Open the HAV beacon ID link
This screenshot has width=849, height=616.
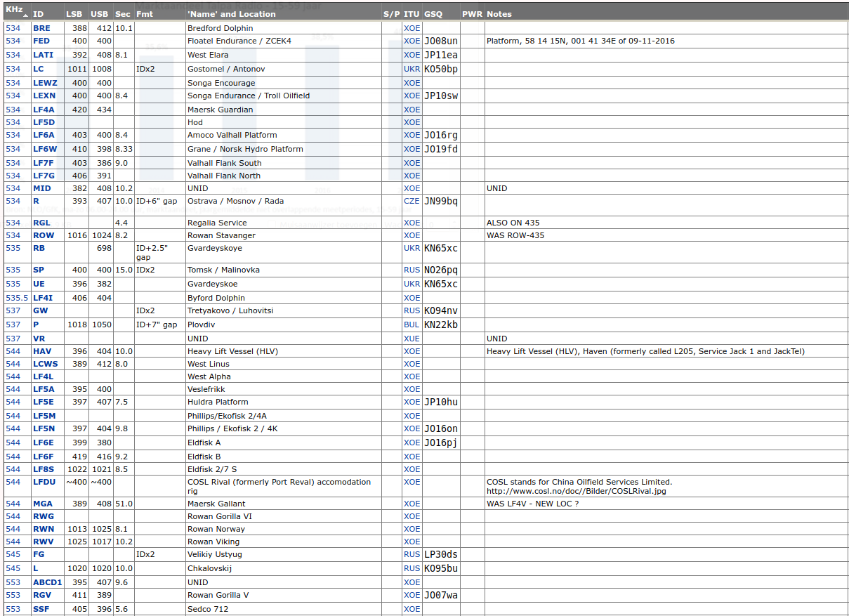tap(42, 351)
